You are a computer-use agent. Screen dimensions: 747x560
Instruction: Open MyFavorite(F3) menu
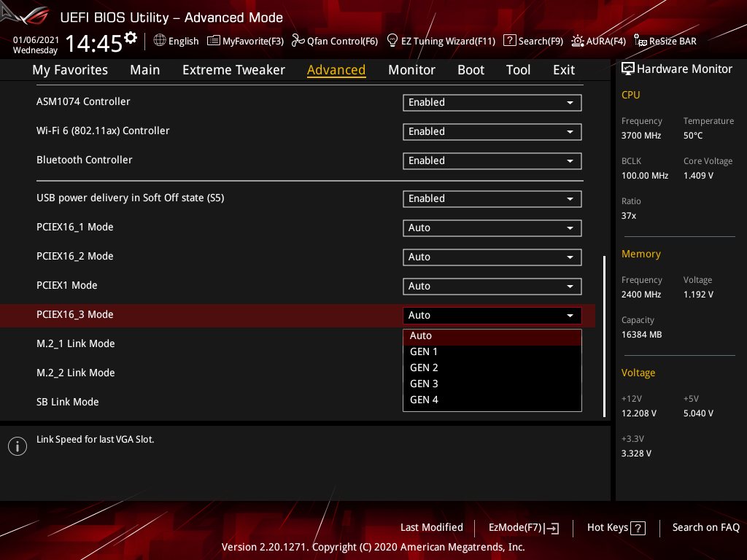point(245,41)
